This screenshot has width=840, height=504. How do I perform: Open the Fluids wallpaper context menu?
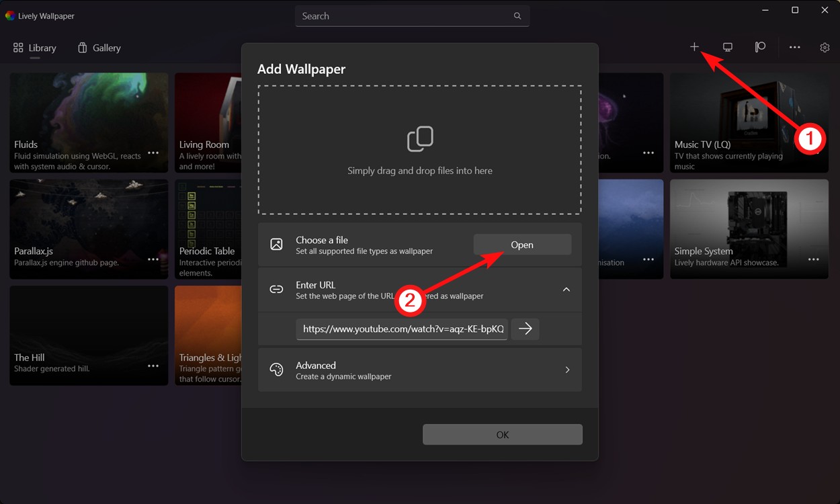[153, 153]
